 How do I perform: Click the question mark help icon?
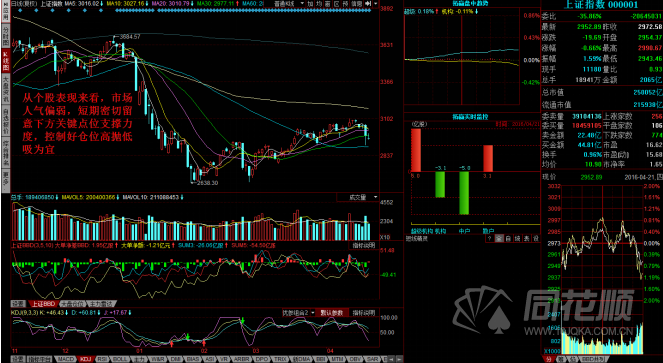[490, 238]
